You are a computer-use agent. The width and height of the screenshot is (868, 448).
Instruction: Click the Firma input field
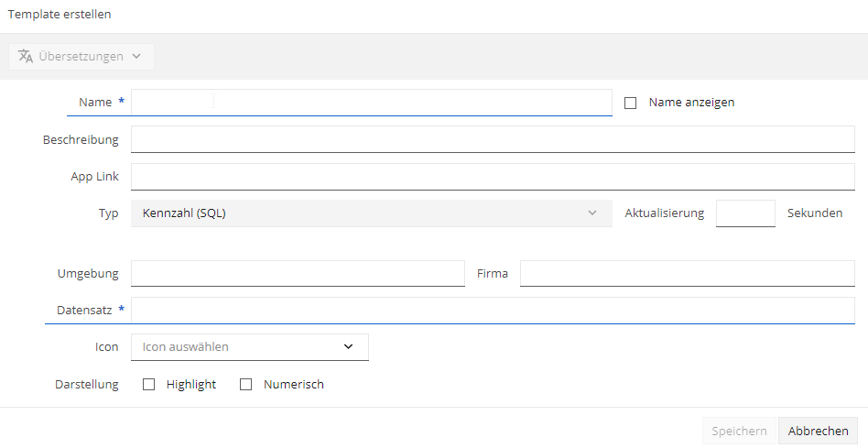(x=688, y=274)
